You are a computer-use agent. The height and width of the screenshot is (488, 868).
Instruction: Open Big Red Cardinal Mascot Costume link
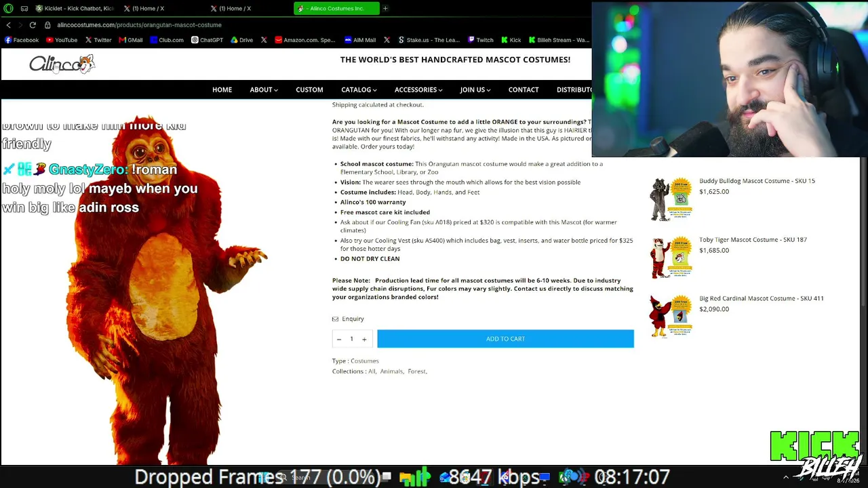(x=761, y=298)
